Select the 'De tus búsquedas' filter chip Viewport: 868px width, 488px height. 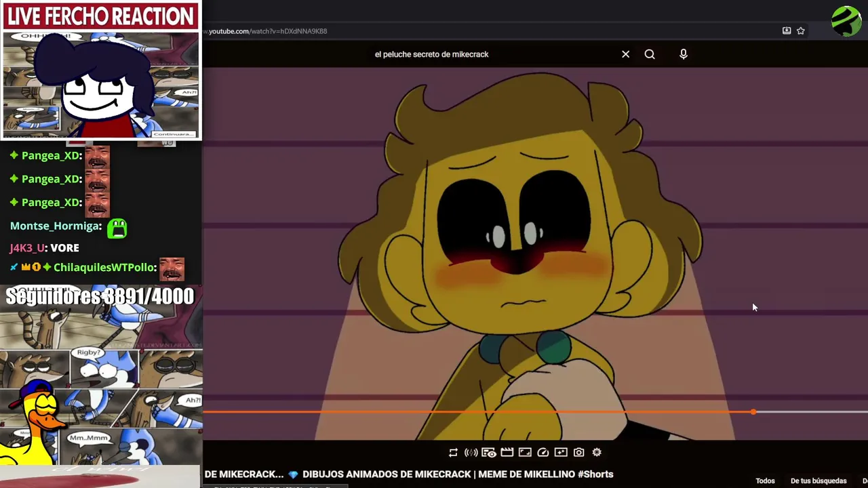point(818,481)
